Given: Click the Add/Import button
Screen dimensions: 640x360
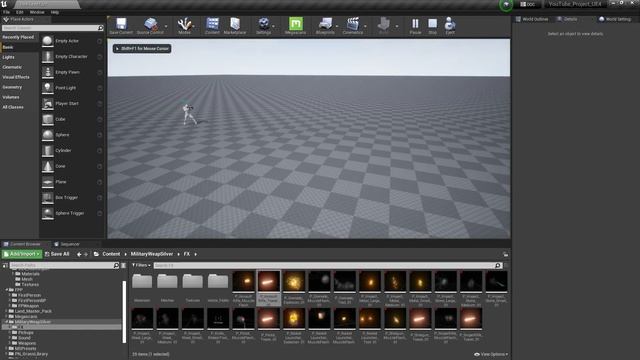Looking at the screenshot, I should (22, 254).
